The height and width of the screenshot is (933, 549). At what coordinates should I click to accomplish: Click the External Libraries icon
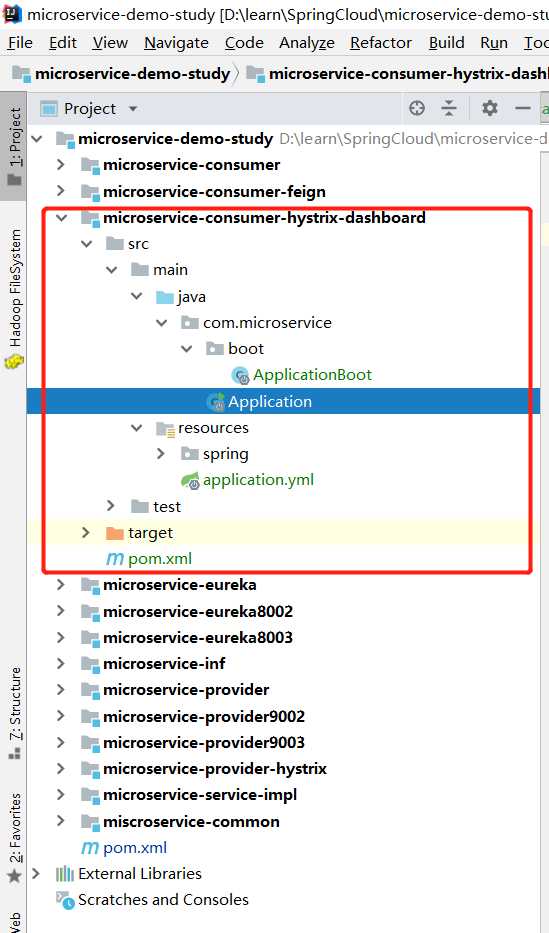(64, 873)
